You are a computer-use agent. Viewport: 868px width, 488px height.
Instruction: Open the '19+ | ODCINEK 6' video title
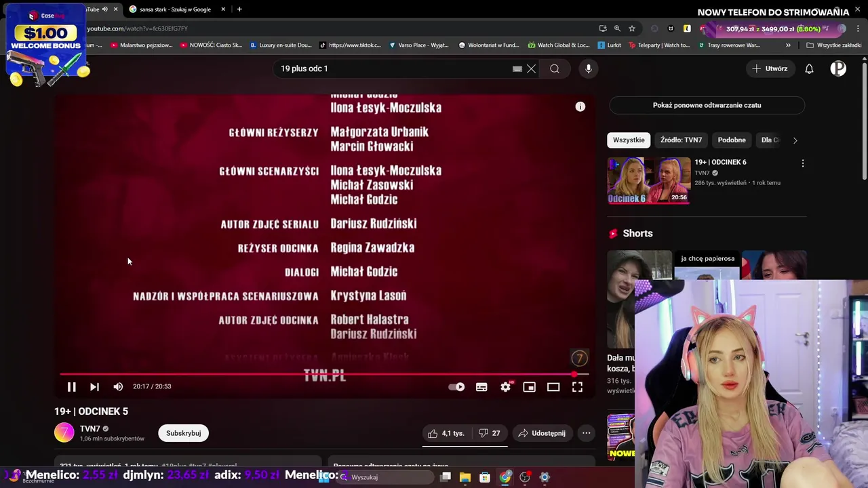tap(720, 162)
